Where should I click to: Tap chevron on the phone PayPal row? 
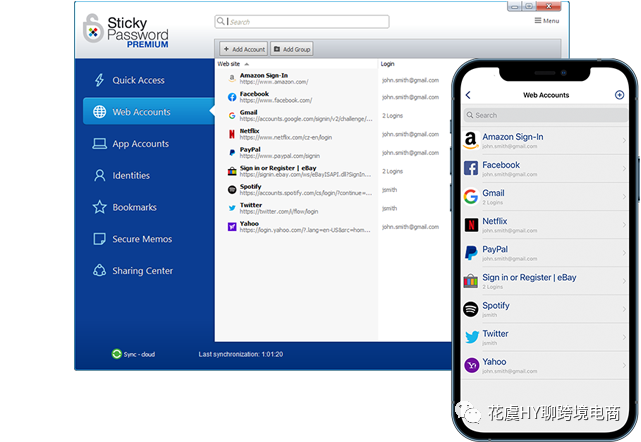tap(624, 253)
